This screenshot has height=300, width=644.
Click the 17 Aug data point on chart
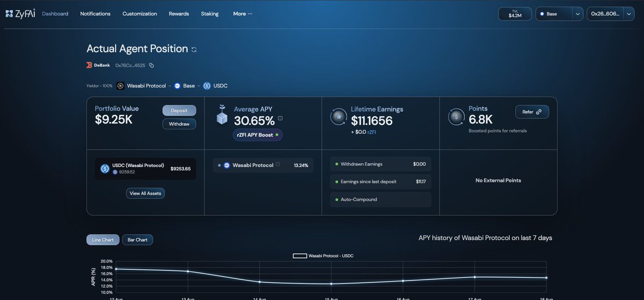(475, 277)
